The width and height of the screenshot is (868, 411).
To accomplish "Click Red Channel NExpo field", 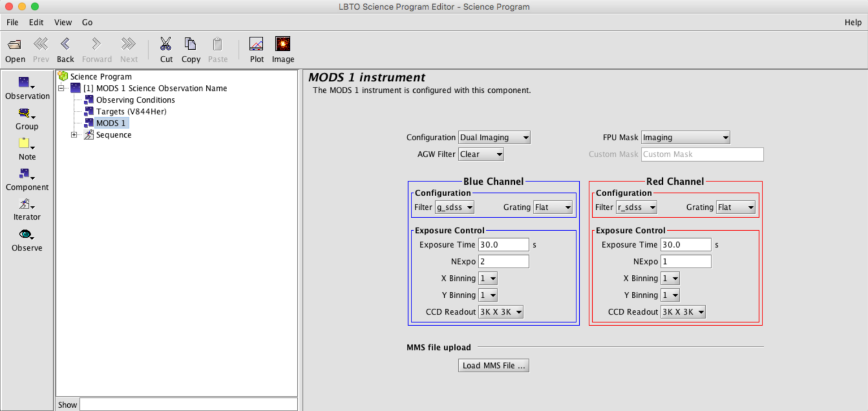I will 686,262.
